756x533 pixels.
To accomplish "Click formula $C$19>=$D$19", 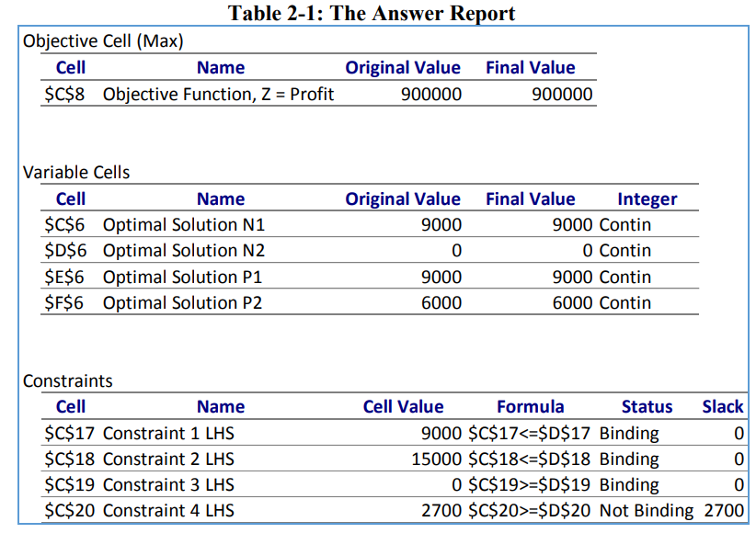I will pyautogui.click(x=530, y=484).
